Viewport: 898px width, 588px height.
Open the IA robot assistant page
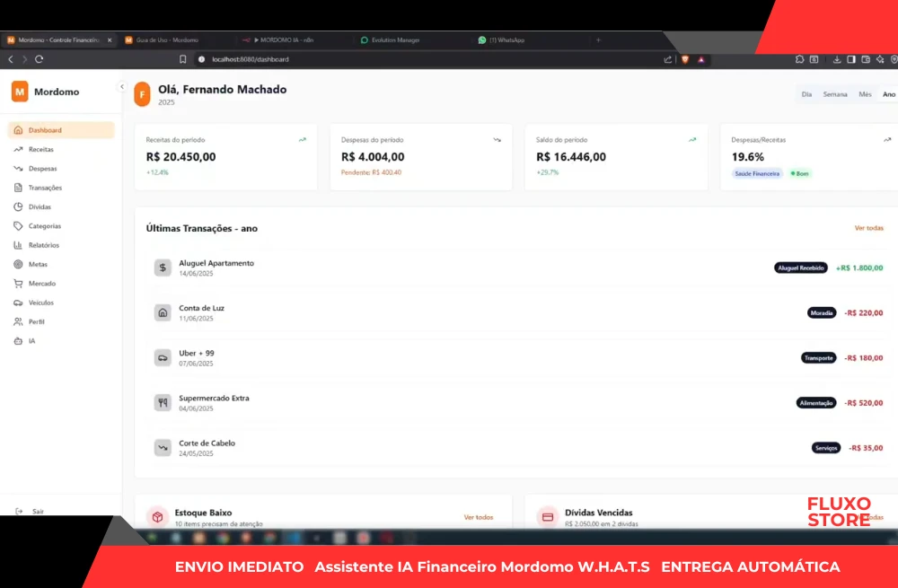coord(19,341)
